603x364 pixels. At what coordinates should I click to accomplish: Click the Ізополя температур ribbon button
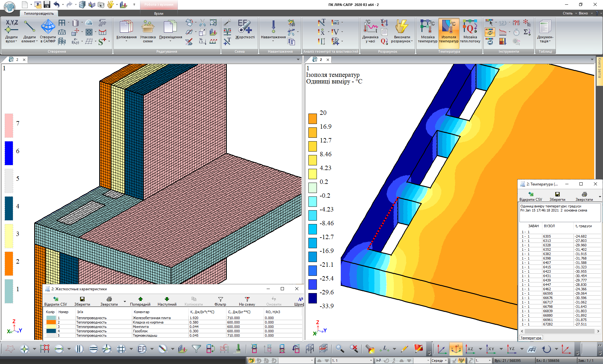pyautogui.click(x=448, y=31)
